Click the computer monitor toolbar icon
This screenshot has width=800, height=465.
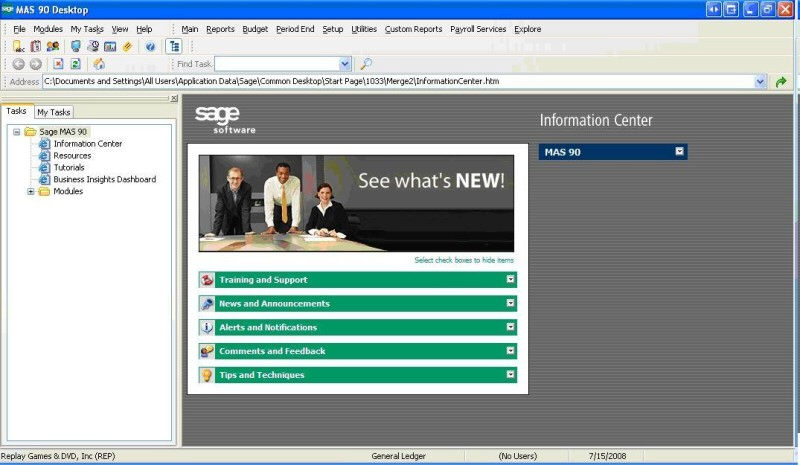[x=76, y=46]
